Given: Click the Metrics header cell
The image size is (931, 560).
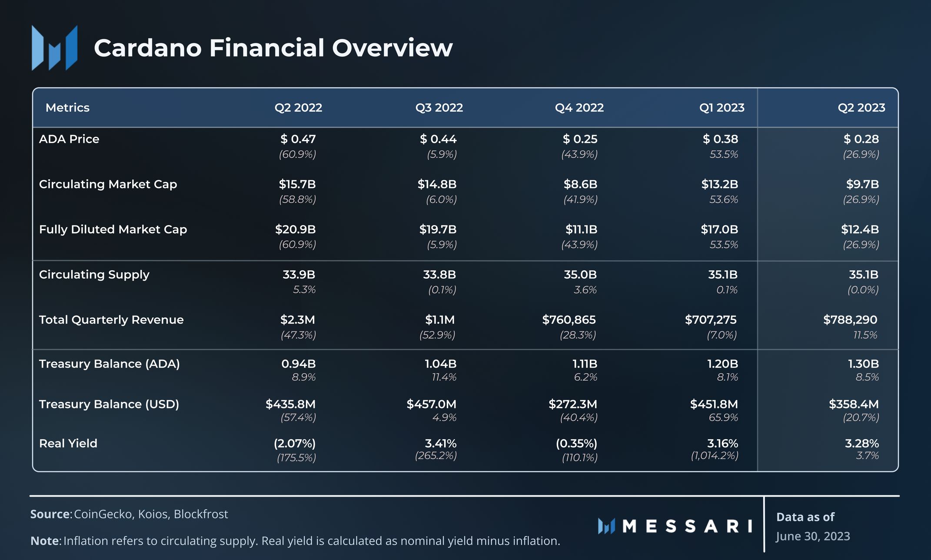Looking at the screenshot, I should (67, 108).
